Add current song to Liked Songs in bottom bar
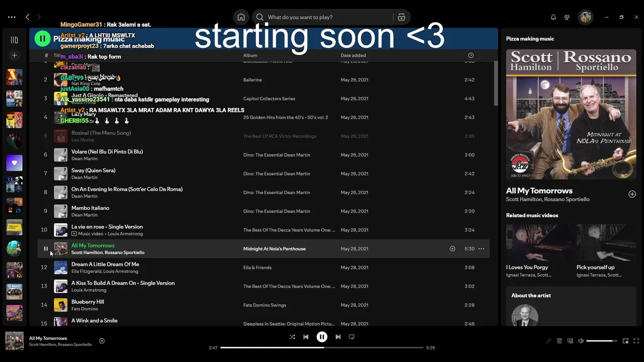Screen dimensions: 644x362 (102, 341)
